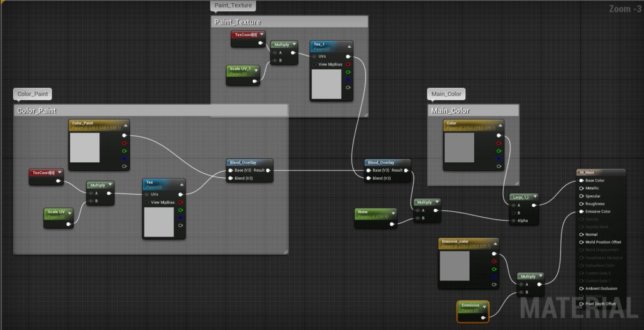This screenshot has height=330, width=644.
Task: Click the blue output pin on Color_Paint node
Action: pyautogui.click(x=125, y=159)
